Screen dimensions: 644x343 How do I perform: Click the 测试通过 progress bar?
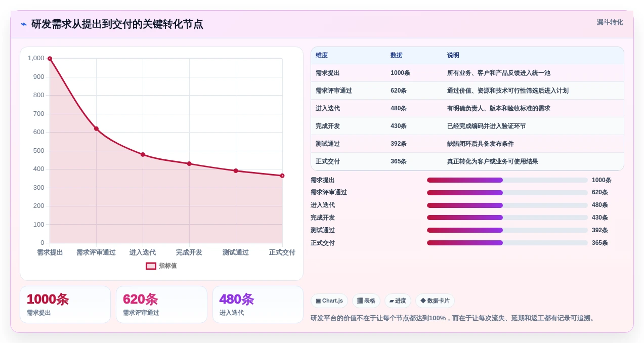click(507, 230)
